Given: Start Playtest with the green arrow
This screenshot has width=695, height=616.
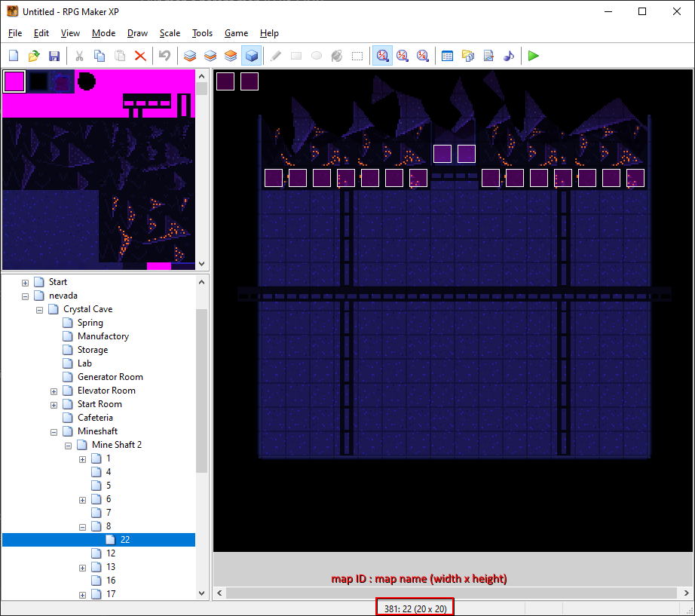Looking at the screenshot, I should (534, 56).
